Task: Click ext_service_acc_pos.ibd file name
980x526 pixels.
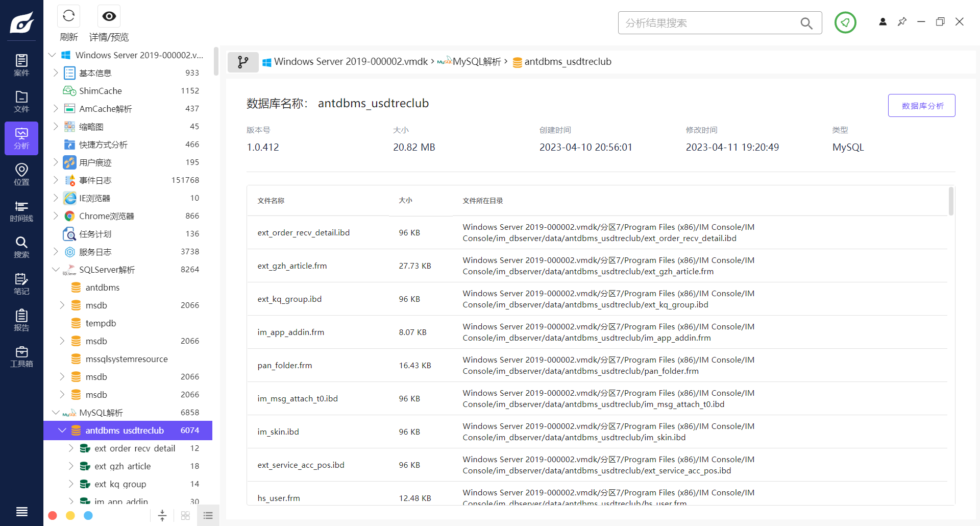Action: (x=301, y=465)
